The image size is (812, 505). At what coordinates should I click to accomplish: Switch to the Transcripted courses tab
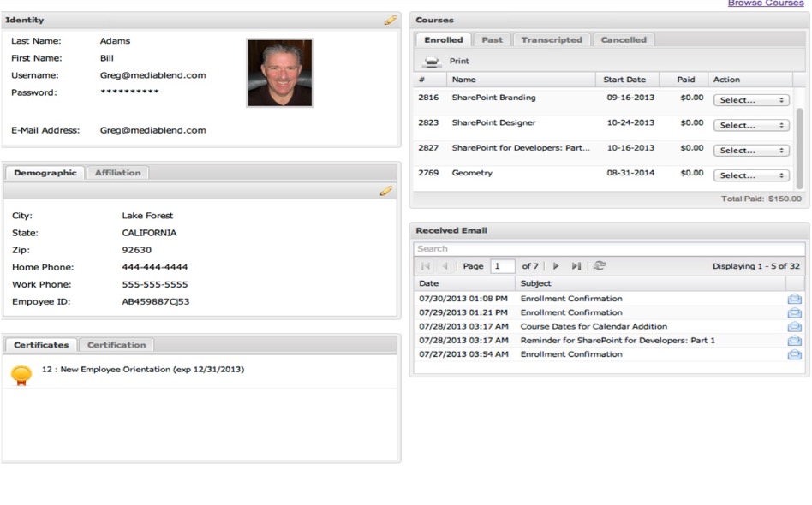click(551, 40)
